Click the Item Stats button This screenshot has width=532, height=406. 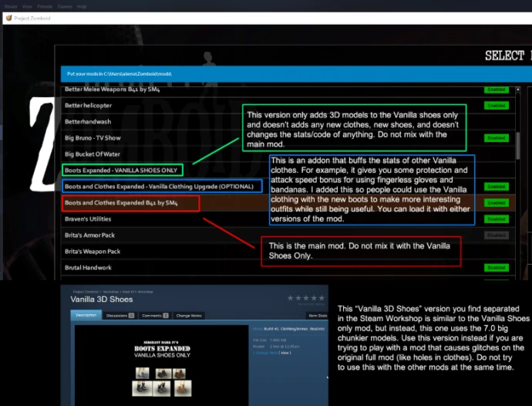coord(316,316)
